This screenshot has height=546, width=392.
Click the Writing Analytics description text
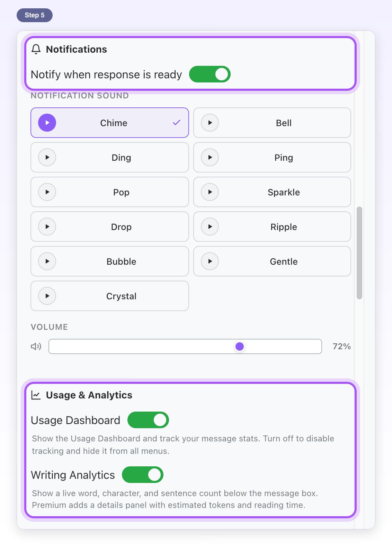pyautogui.click(x=175, y=499)
